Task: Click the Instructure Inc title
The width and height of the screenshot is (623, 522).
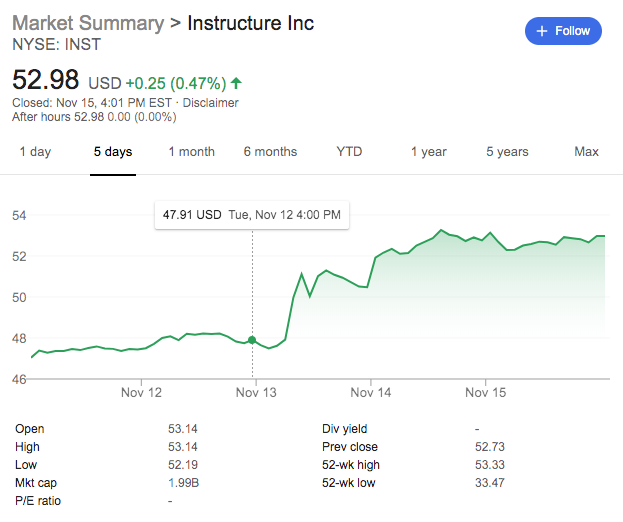Action: click(251, 23)
